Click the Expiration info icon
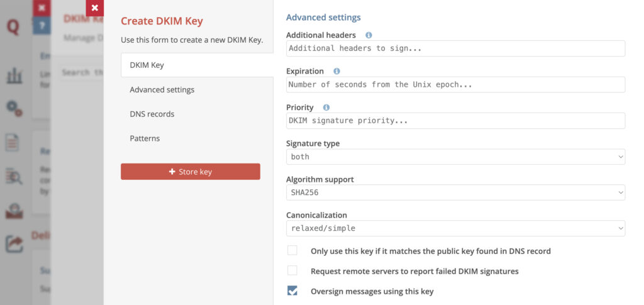This screenshot has height=305, width=644. pyautogui.click(x=336, y=71)
